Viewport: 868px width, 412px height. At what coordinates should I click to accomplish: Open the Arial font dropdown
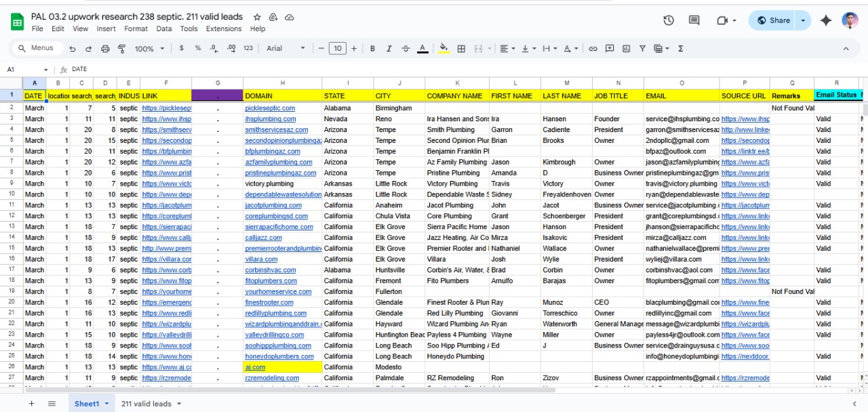click(285, 48)
